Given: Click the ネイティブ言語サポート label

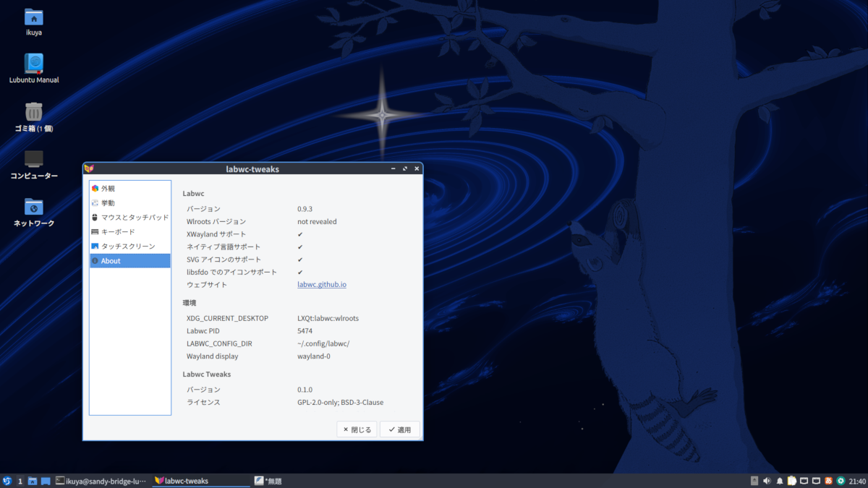Looking at the screenshot, I should coord(223,247).
